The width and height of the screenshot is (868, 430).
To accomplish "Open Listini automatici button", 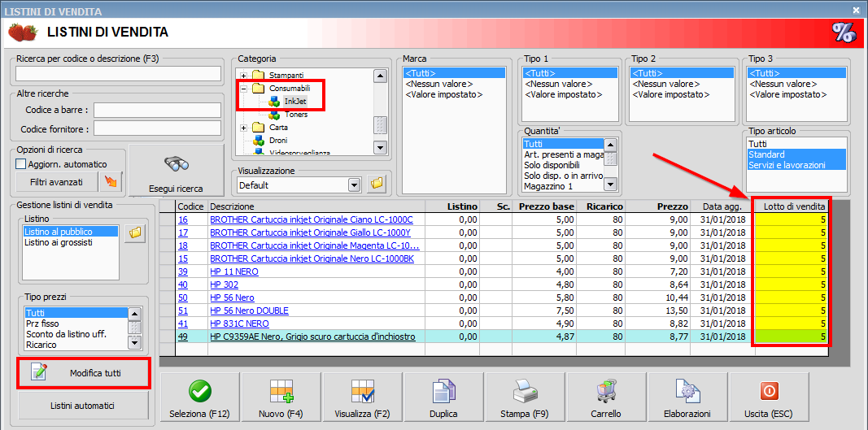I will coord(84,406).
